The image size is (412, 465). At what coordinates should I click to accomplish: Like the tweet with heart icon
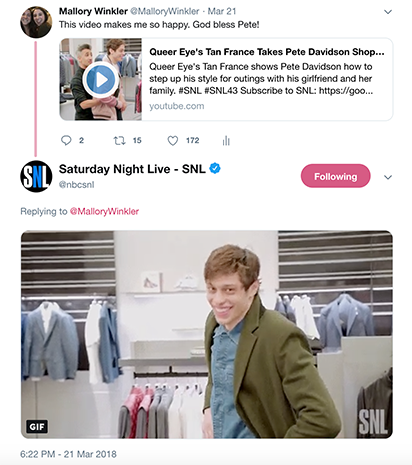point(172,141)
